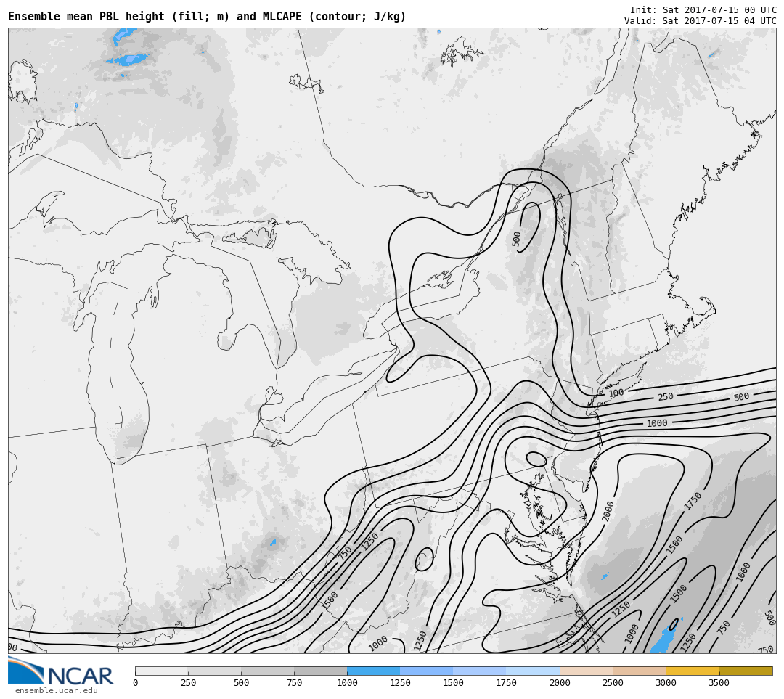This screenshot has width=784, height=699.
Task: Click the colorbar tick label '750'
Action: pyautogui.click(x=295, y=683)
